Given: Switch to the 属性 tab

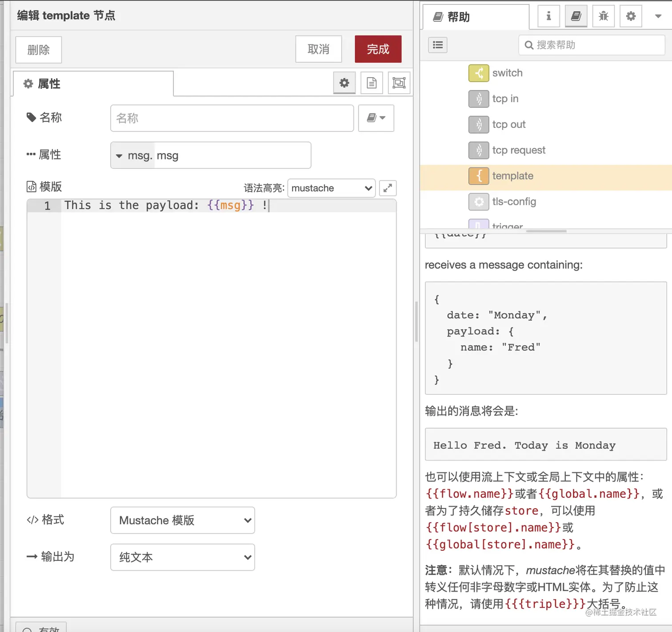Looking at the screenshot, I should (x=93, y=83).
